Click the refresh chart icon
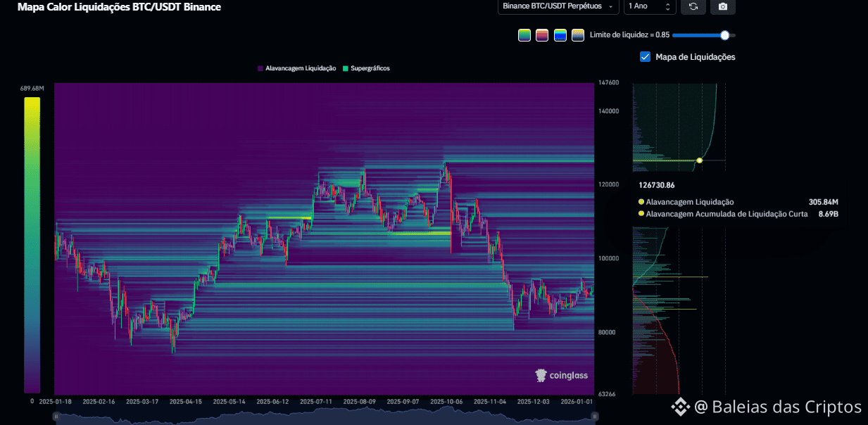This screenshot has width=868, height=425. [x=693, y=6]
